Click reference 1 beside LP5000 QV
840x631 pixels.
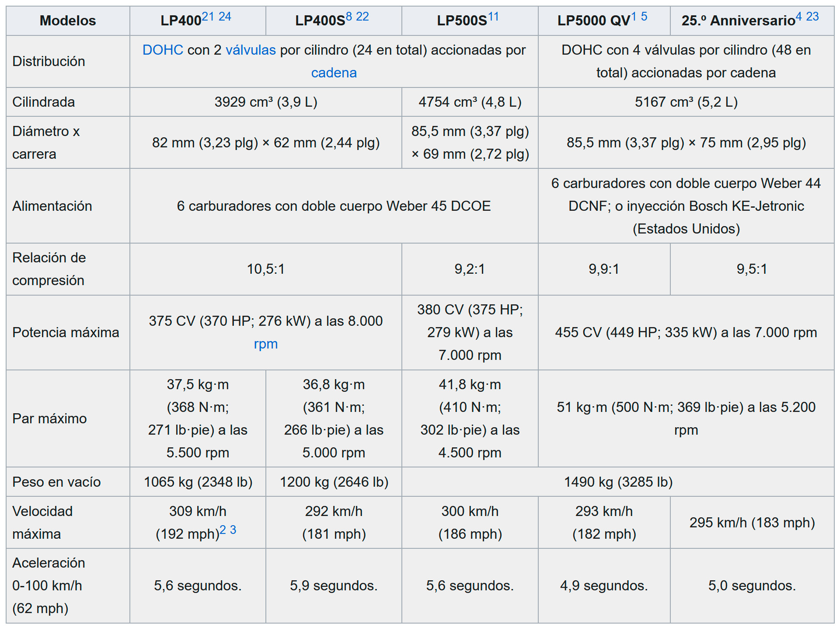pos(634,17)
